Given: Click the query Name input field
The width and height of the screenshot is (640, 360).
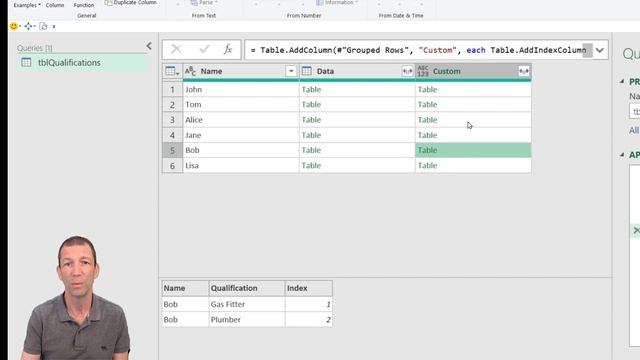Looking at the screenshot, I should (x=635, y=111).
